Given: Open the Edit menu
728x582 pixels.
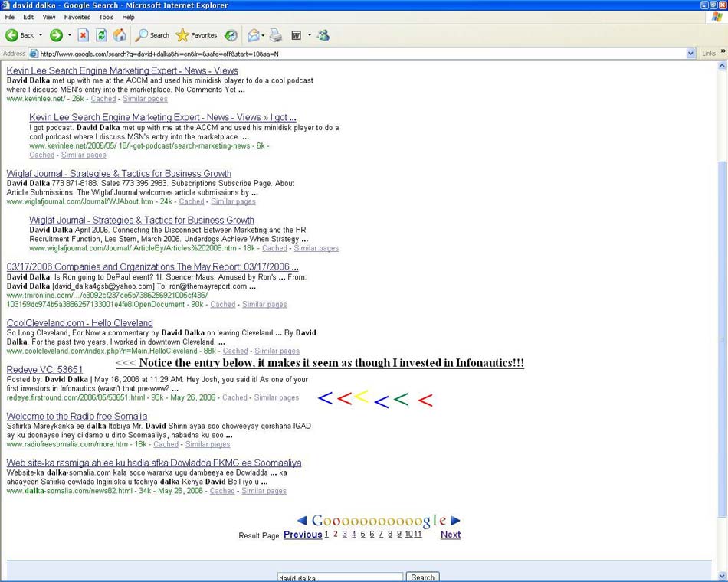Looking at the screenshot, I should 28,17.
